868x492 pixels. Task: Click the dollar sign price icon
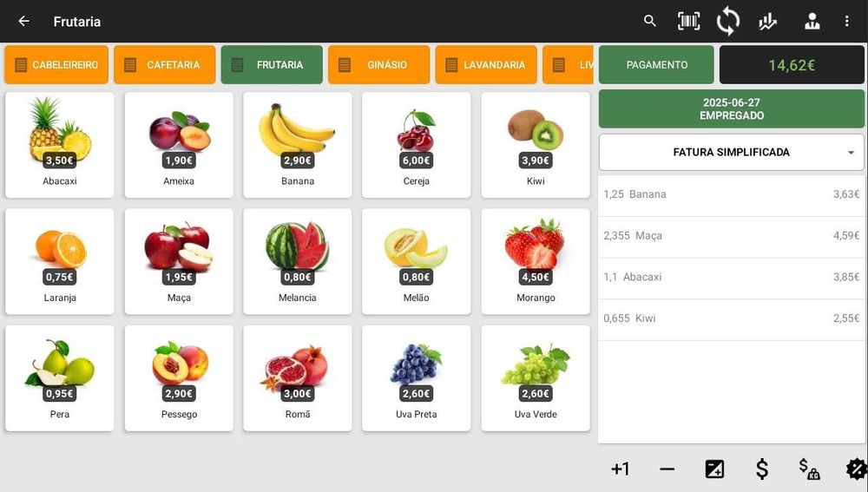point(762,469)
